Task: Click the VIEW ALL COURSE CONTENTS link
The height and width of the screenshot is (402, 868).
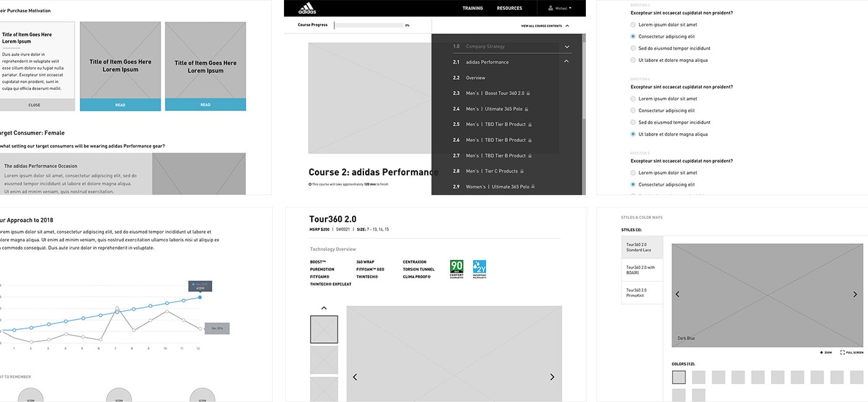Action: coord(541,26)
